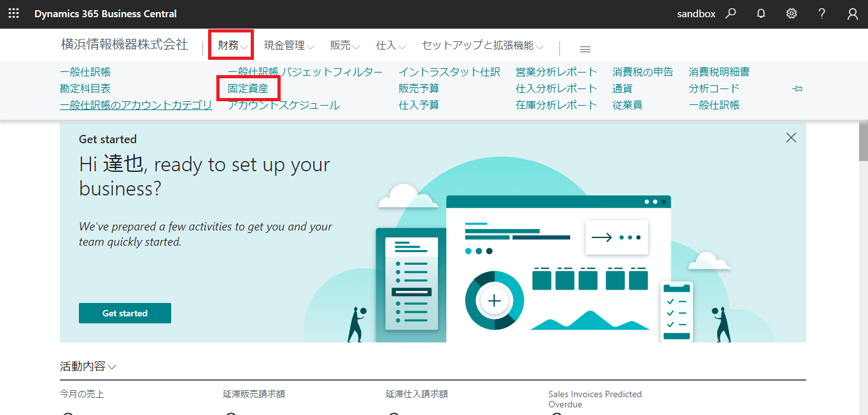
Task: Click the sandbox environment label
Action: [696, 13]
